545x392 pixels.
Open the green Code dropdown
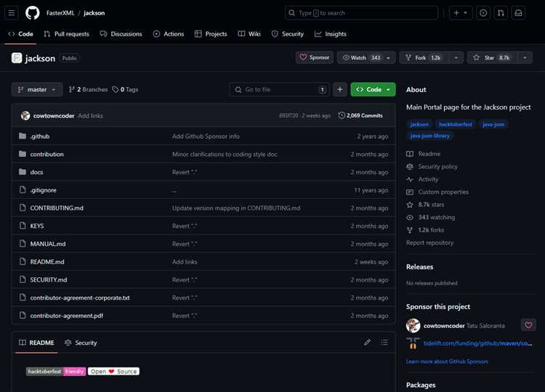click(373, 89)
